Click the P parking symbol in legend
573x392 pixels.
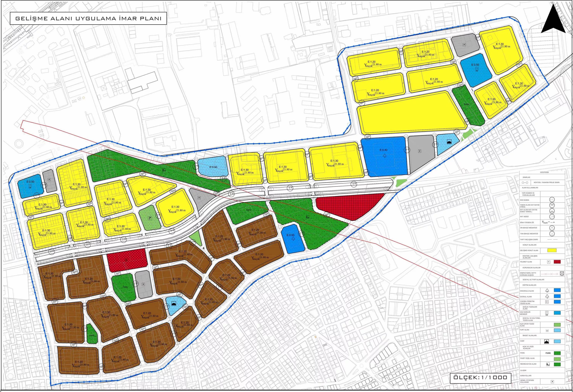(552, 382)
